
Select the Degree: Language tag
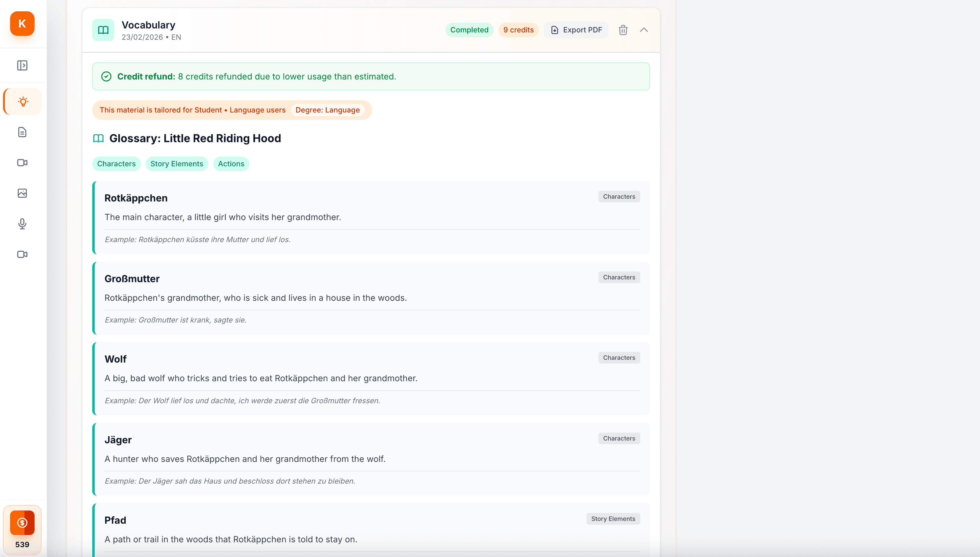pyautogui.click(x=327, y=110)
